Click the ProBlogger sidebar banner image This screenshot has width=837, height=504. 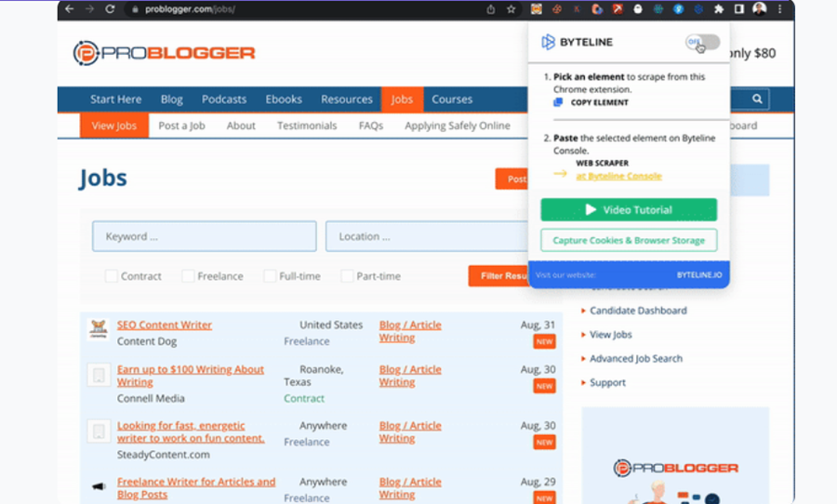click(675, 456)
